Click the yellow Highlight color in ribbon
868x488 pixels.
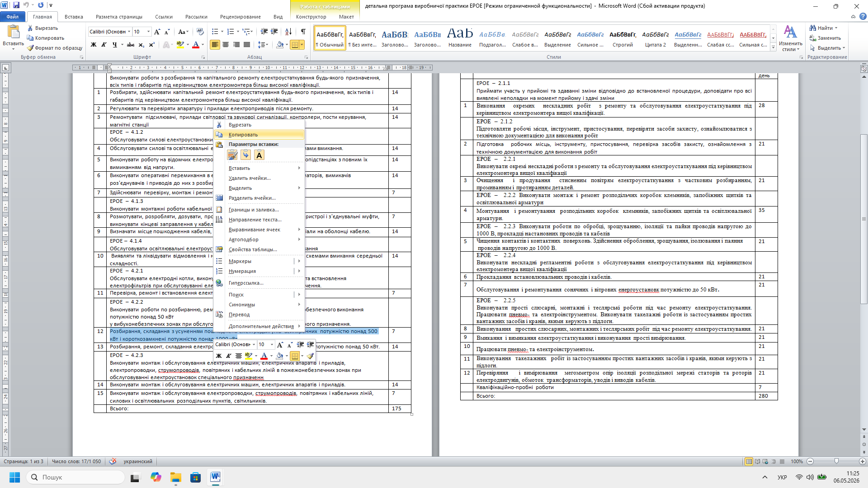(x=180, y=45)
